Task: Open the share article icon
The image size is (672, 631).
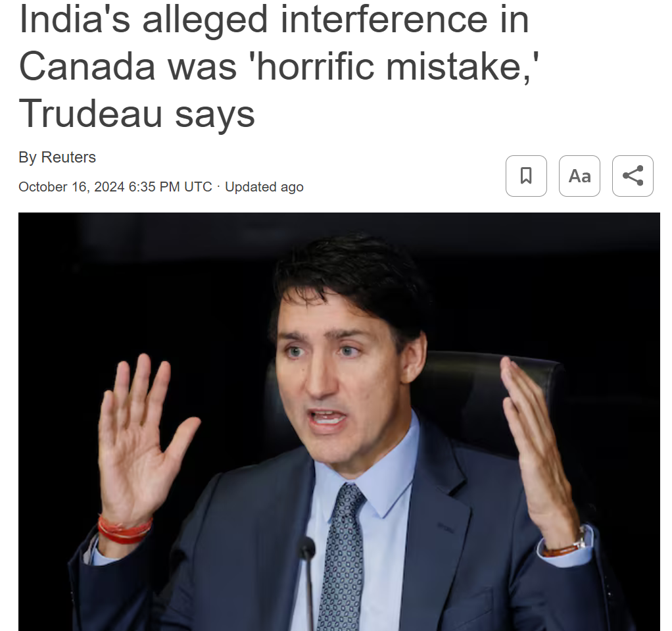Action: 633,176
